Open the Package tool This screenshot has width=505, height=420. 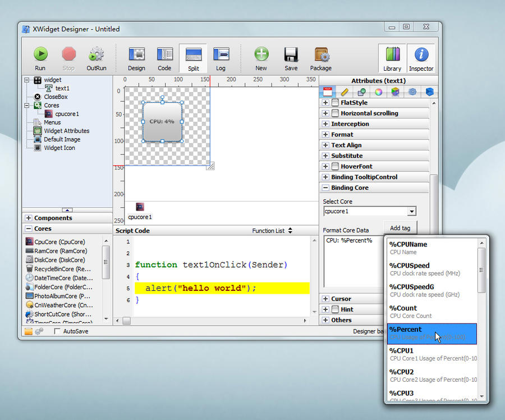tap(321, 58)
